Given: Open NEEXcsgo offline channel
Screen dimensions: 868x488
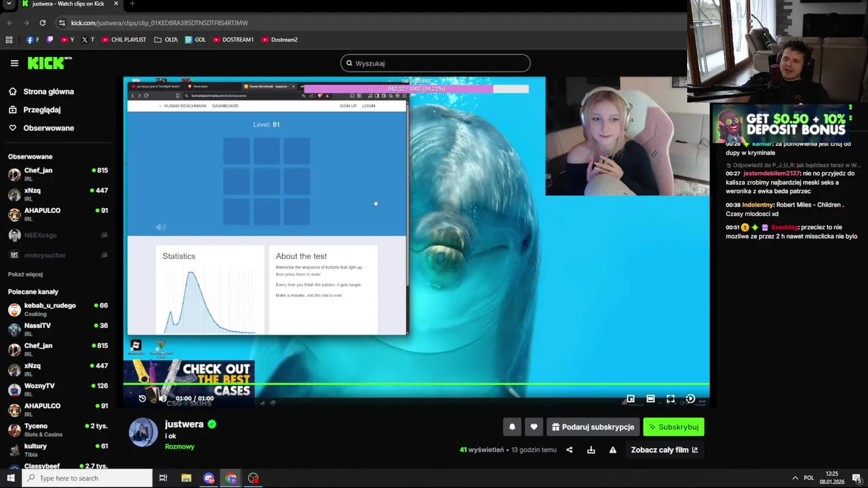Looking at the screenshot, I should pyautogui.click(x=58, y=235).
